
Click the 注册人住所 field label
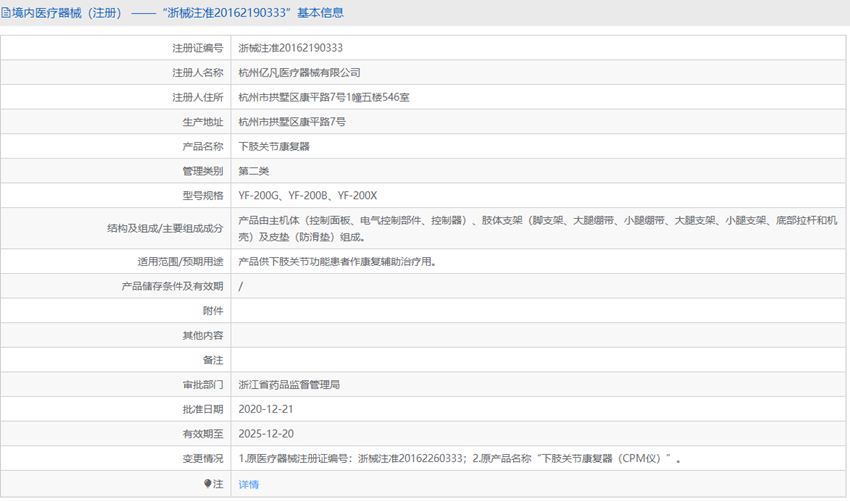pyautogui.click(x=198, y=98)
